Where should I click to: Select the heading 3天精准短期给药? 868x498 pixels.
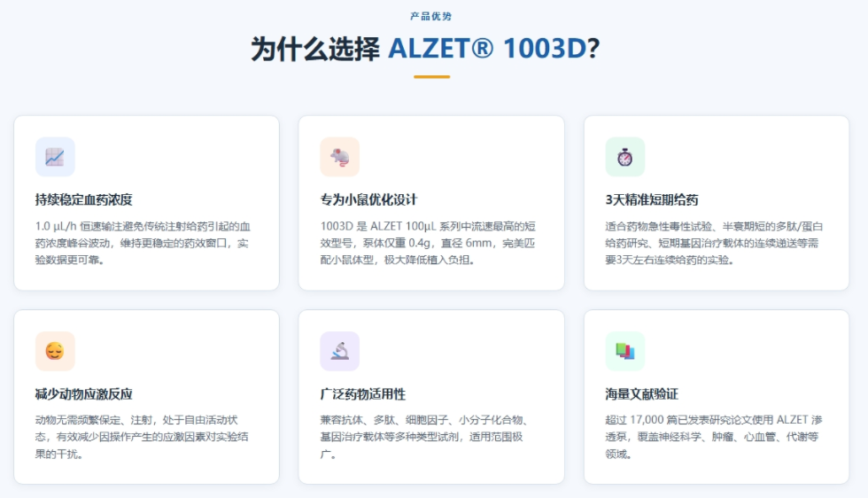point(652,200)
